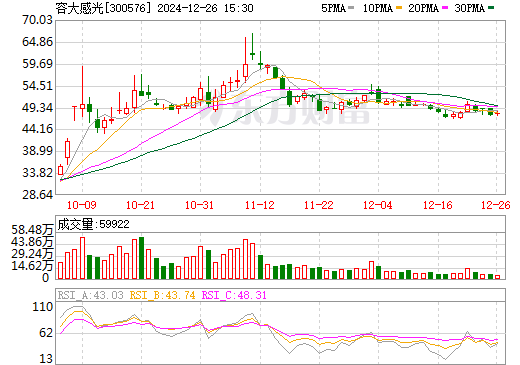Click the magenta 20PMA legend color dash
The width and height of the screenshot is (520, 365).
(445, 8)
